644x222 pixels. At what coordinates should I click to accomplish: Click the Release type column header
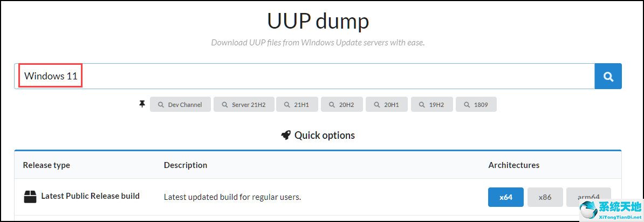(x=46, y=165)
